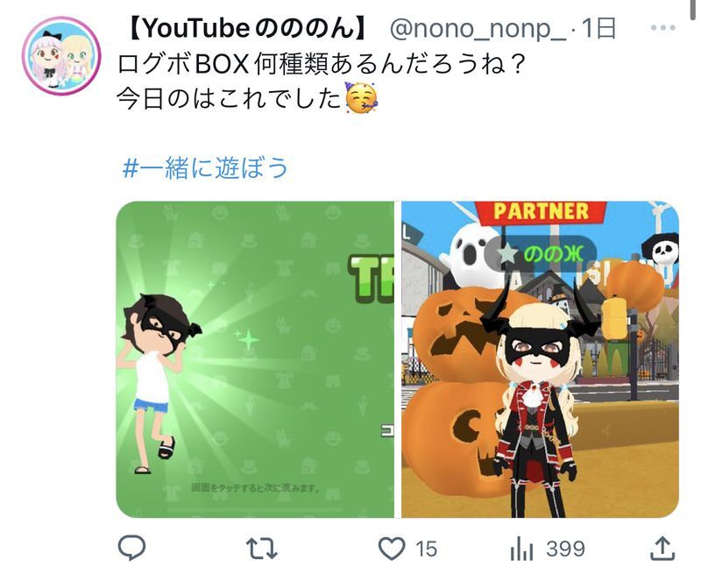Image resolution: width=701 pixels, height=588 pixels.
Task: Open the profile avatar of ののん
Action: tap(61, 56)
